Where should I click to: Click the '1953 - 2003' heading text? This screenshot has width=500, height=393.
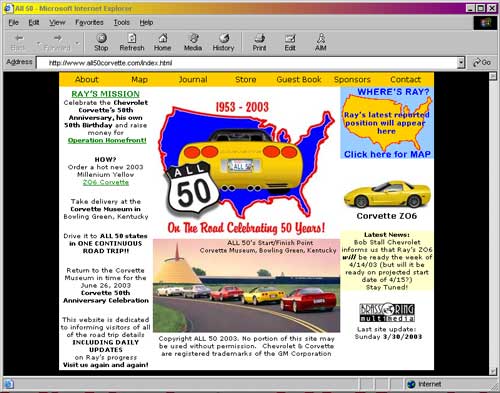(242, 107)
